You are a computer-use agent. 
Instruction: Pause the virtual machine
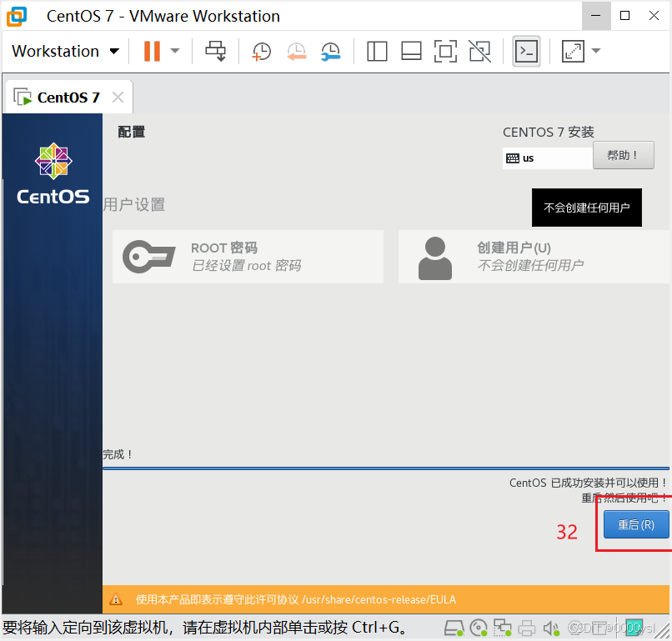(x=152, y=51)
